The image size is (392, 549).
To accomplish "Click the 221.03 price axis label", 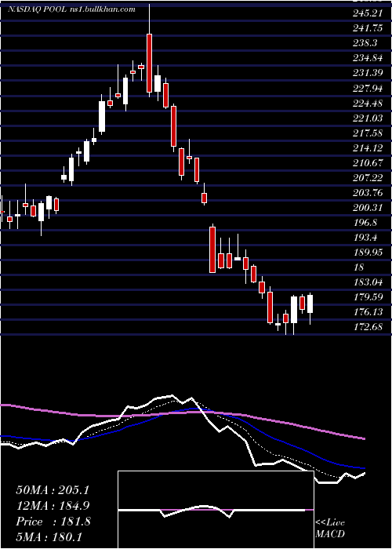I will 367,118.
